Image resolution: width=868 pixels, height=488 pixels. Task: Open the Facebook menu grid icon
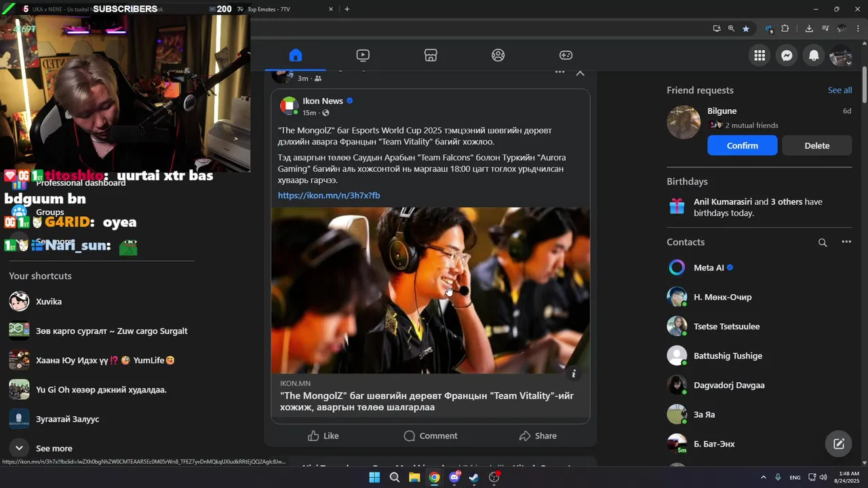pyautogui.click(x=759, y=56)
